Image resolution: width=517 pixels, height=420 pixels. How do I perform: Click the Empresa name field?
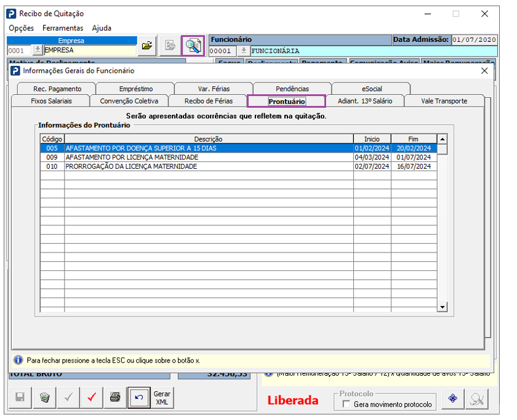[90, 50]
